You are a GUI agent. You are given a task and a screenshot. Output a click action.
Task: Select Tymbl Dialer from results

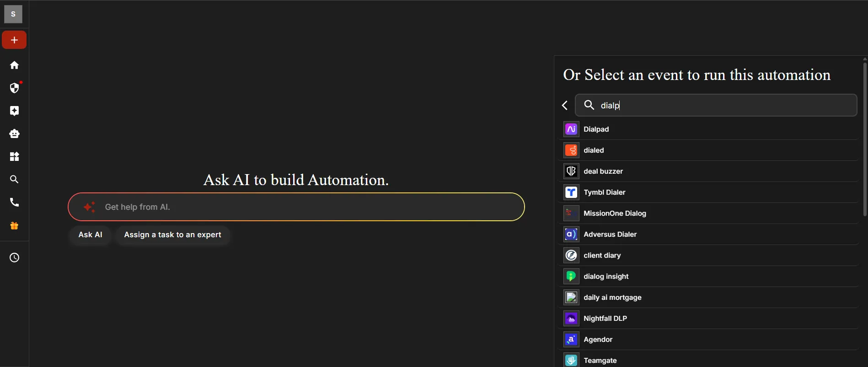[604, 192]
